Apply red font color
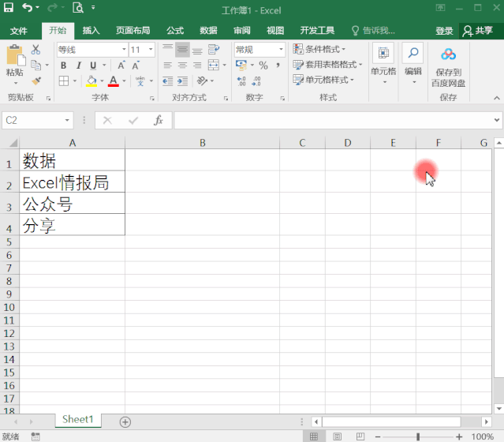The image size is (504, 442). (113, 81)
